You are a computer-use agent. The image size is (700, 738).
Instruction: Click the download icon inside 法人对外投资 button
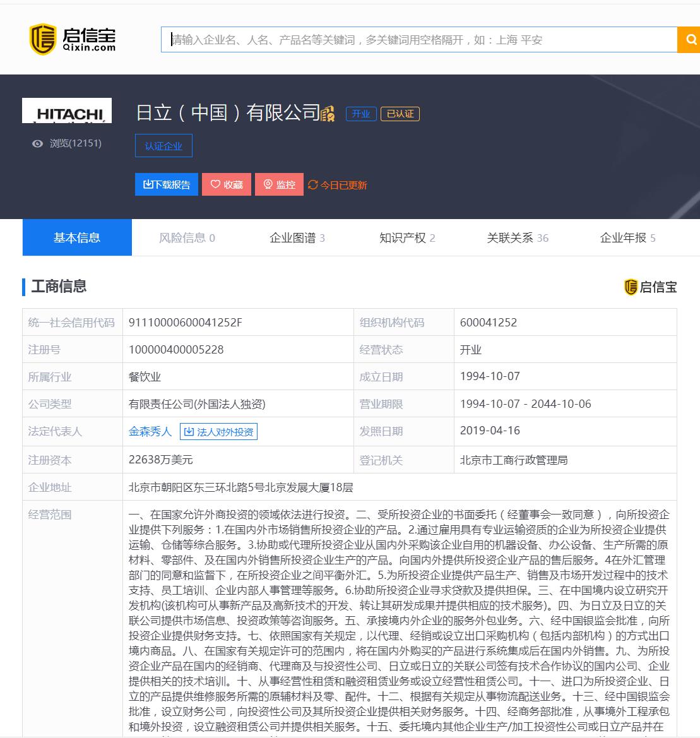(x=189, y=431)
